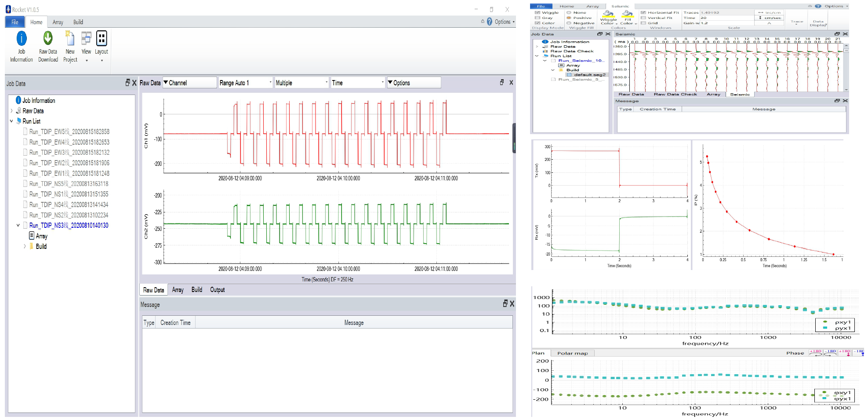The image size is (868, 420).
Task: Click the Time input field showing 20
Action: pyautogui.click(x=726, y=18)
